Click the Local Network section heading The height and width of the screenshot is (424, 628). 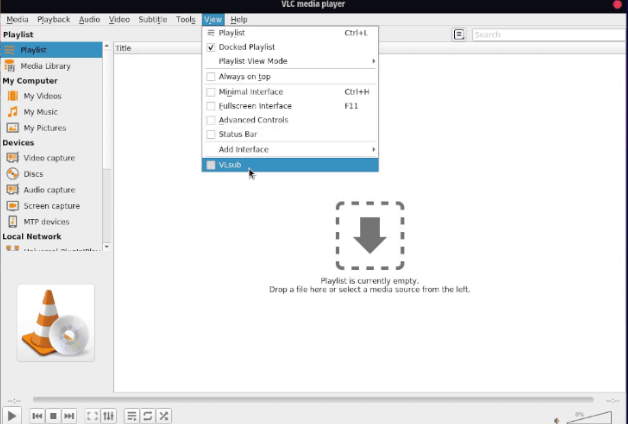32,236
